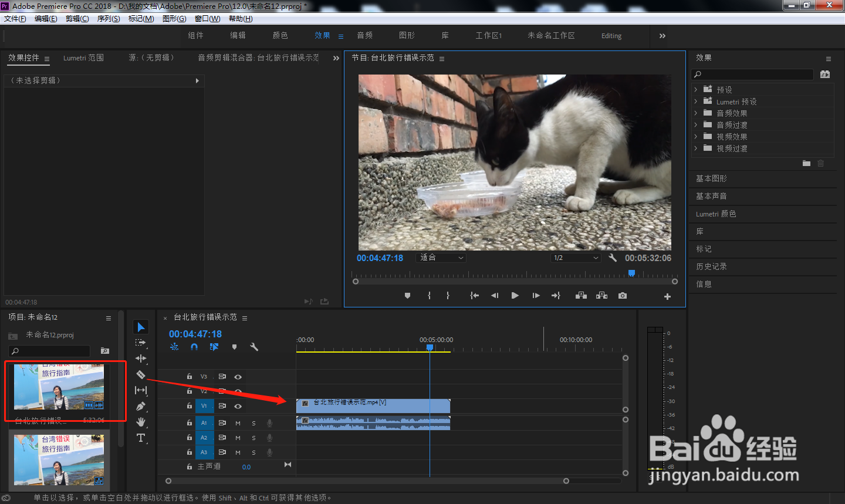Add marker in program monitor
The width and height of the screenshot is (845, 504).
[x=407, y=296]
